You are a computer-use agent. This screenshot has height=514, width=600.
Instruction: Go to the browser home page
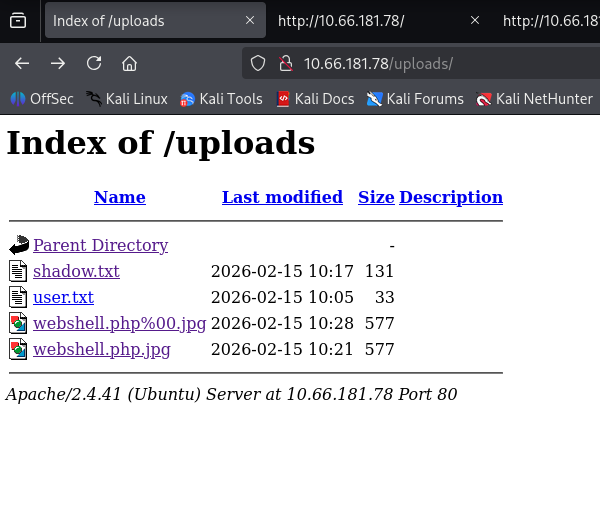coord(129,63)
